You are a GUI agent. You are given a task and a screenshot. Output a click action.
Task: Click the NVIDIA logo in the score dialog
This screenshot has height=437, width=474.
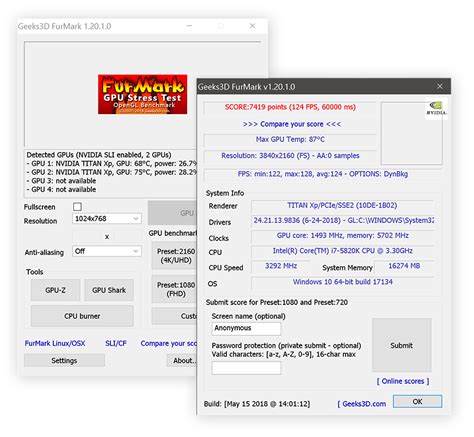pyautogui.click(x=436, y=108)
